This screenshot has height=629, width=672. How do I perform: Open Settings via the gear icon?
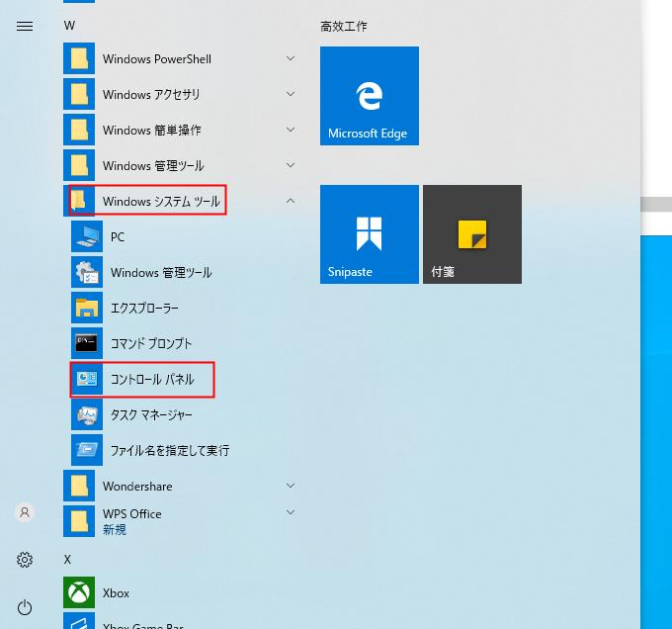[25, 560]
